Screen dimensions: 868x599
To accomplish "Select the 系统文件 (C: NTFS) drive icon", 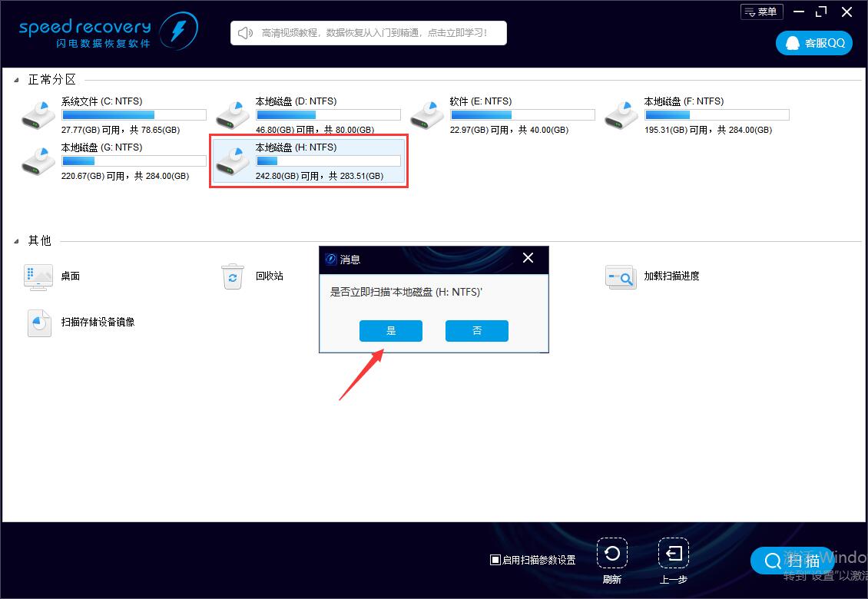I will pos(38,115).
